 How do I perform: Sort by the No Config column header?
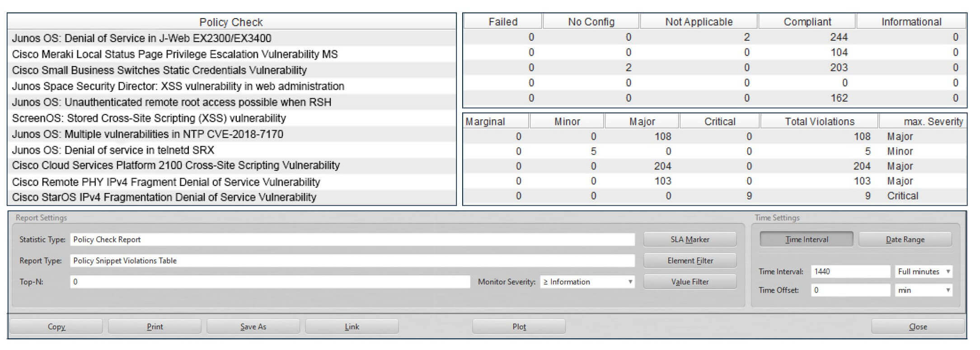click(x=591, y=22)
